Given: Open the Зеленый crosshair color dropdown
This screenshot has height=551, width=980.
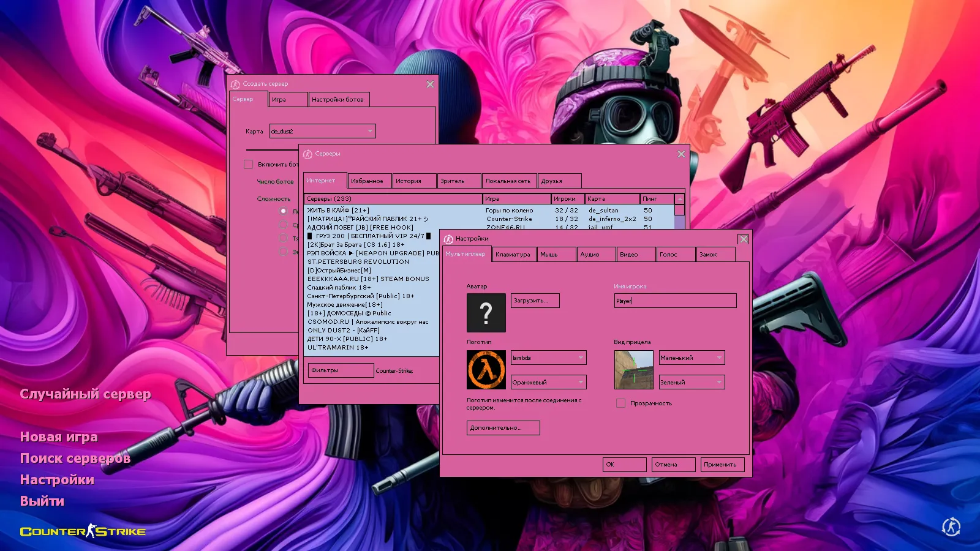Looking at the screenshot, I should coord(719,382).
